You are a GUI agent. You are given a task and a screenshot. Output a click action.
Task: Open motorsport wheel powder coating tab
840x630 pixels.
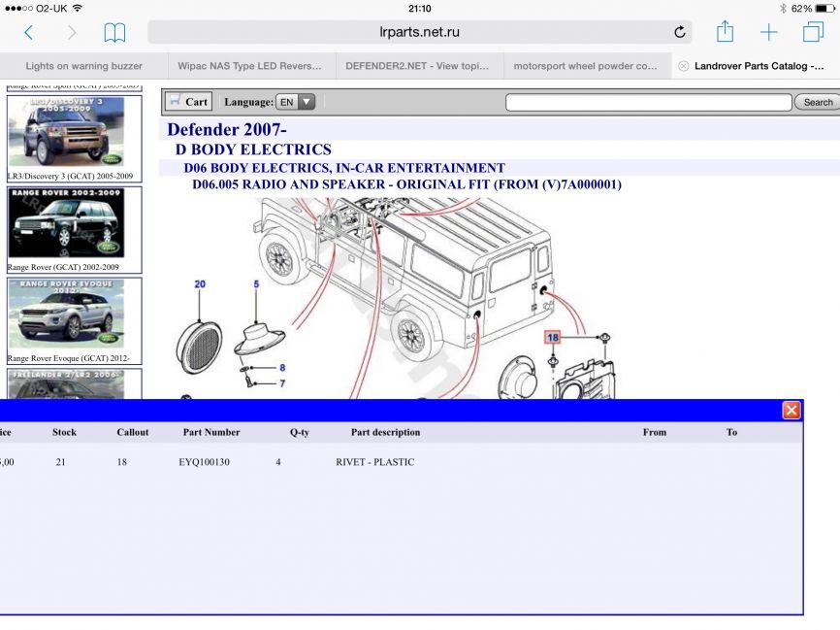[x=585, y=66]
